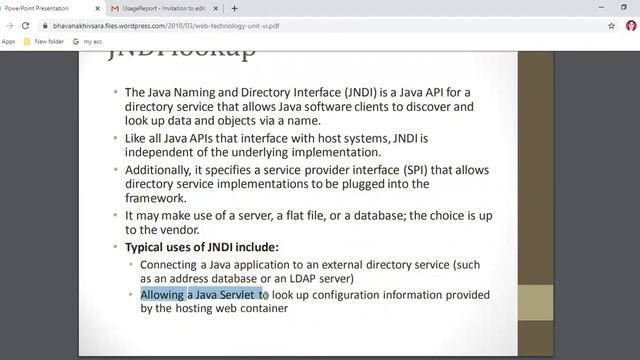Open the New folder bookmark
640x360 pixels.
(x=44, y=42)
